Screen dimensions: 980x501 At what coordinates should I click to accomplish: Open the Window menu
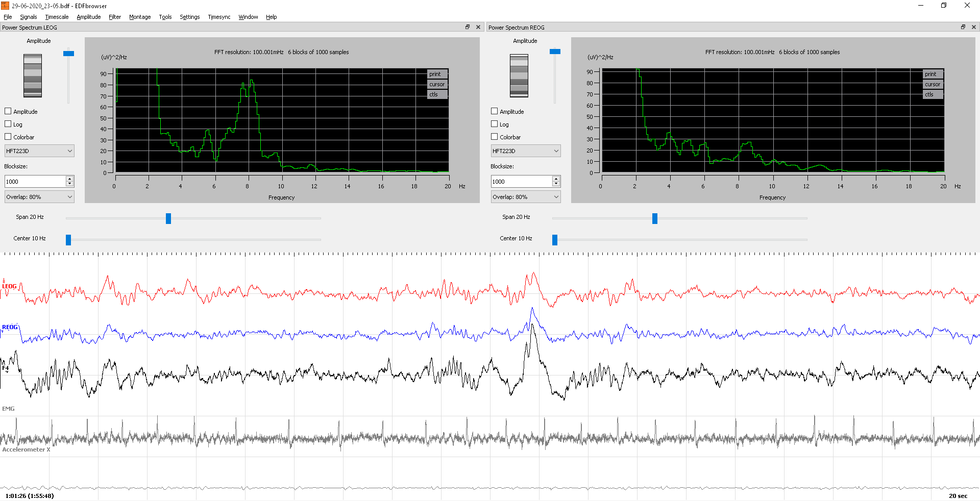click(248, 17)
